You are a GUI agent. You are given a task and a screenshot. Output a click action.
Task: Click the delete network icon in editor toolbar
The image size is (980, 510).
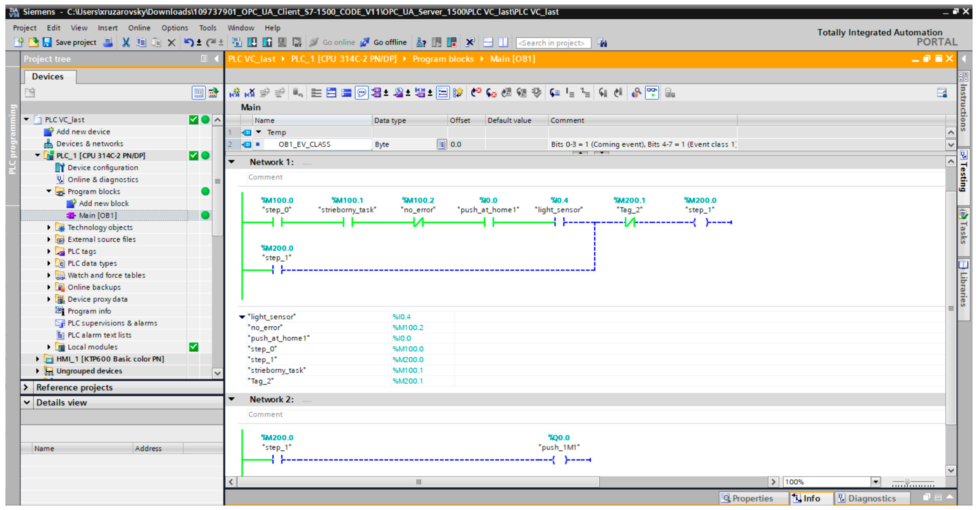pyautogui.click(x=250, y=92)
